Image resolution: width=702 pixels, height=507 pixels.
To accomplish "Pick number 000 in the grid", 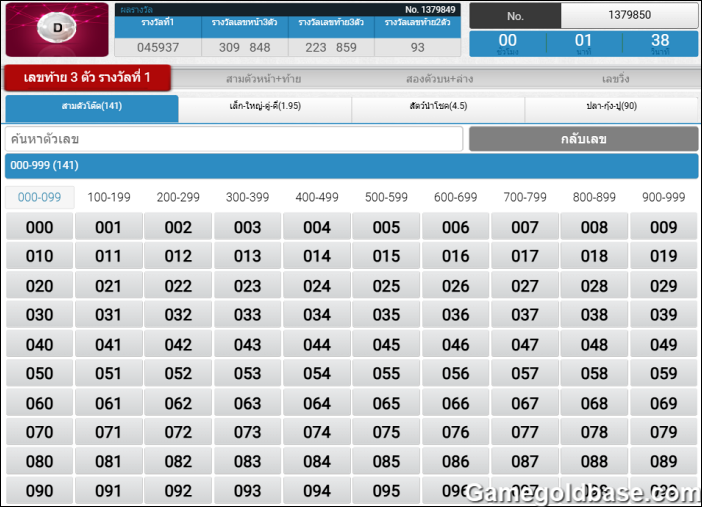I will tap(40, 227).
